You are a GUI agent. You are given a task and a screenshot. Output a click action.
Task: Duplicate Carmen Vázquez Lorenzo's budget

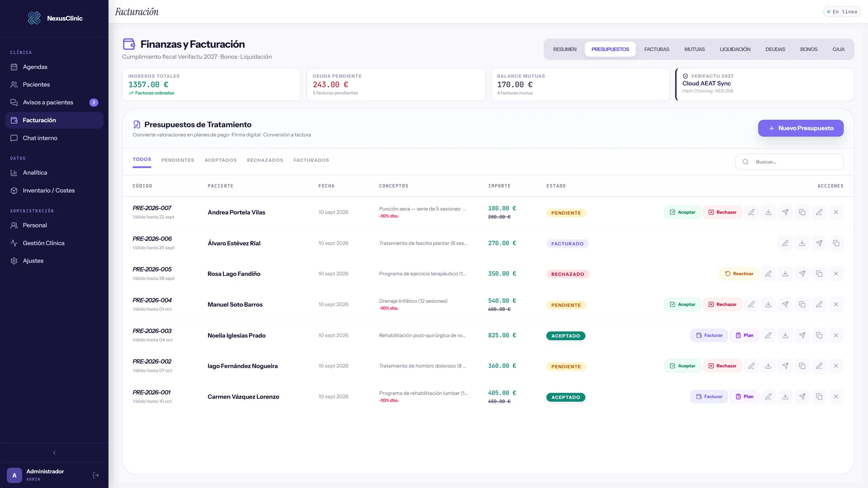point(819,397)
